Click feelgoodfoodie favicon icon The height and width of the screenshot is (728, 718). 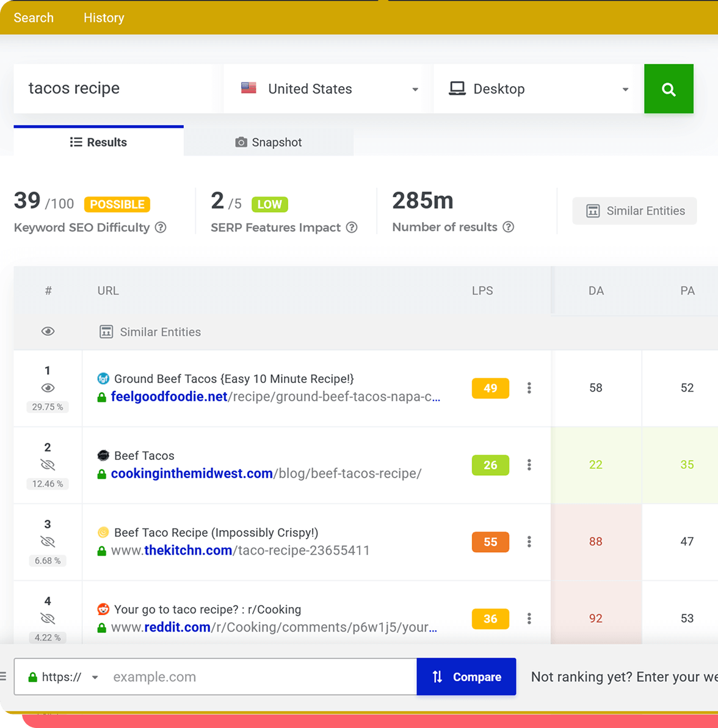pos(103,379)
